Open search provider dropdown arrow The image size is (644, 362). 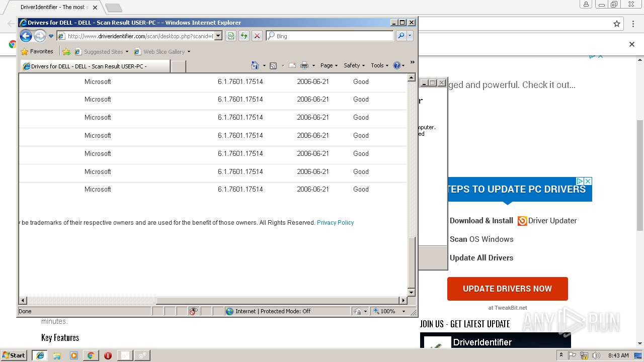[410, 36]
